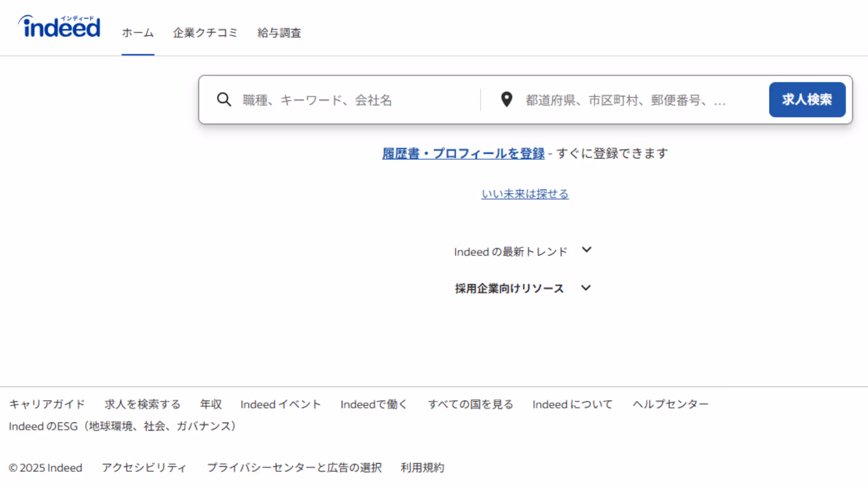Click the Indeed logo

59,27
